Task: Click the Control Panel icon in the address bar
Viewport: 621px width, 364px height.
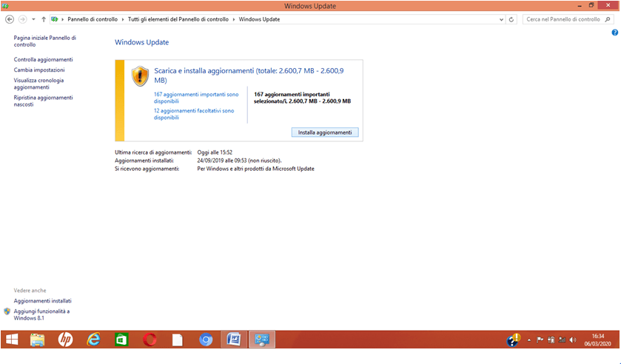Action: tap(55, 19)
